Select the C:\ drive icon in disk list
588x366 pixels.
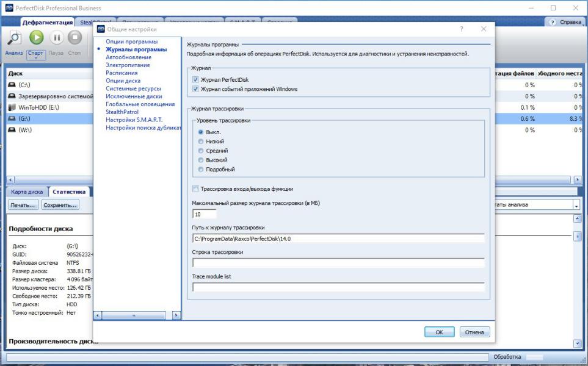12,85
